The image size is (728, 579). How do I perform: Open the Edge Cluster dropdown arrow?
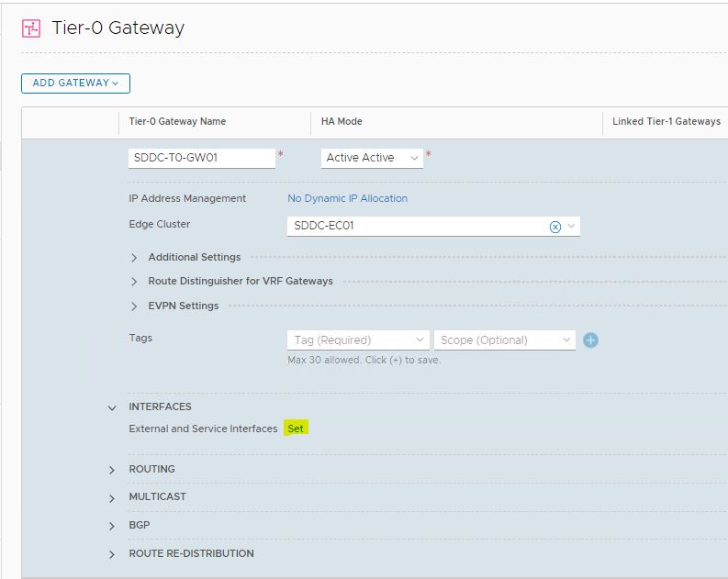point(571,226)
